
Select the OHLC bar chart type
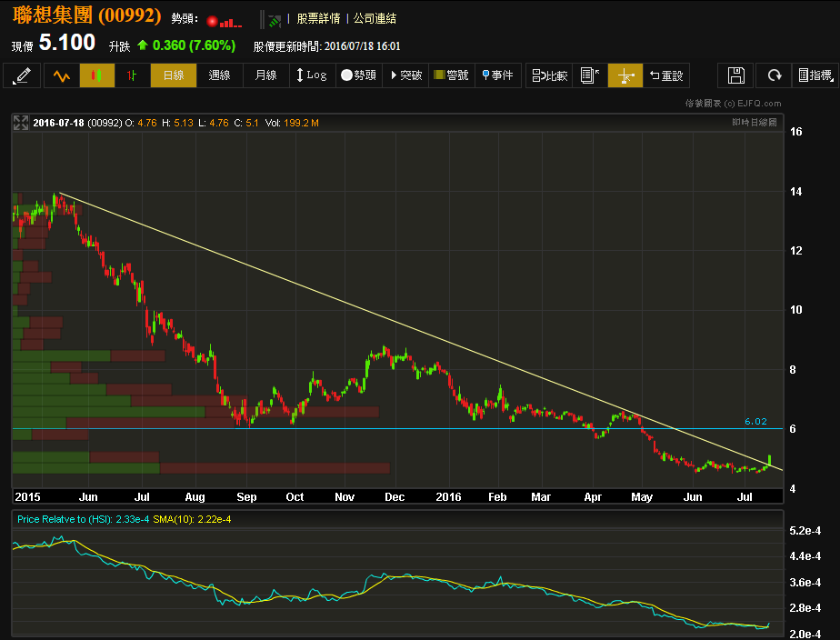tap(132, 75)
